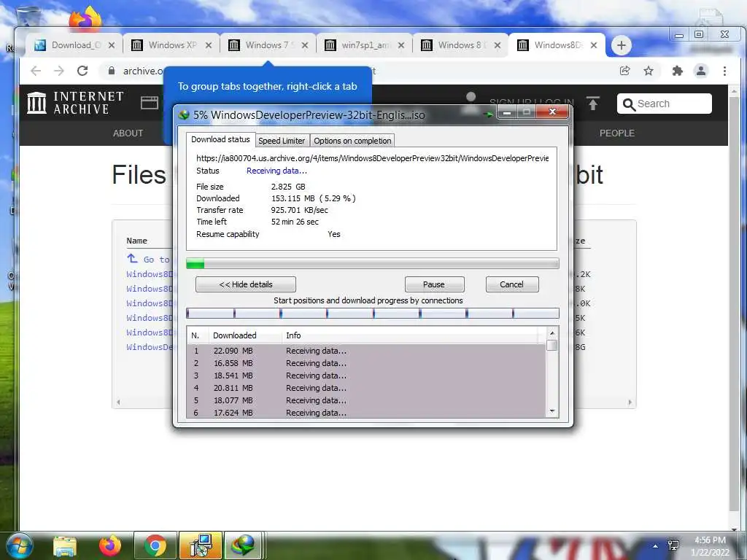Image resolution: width=747 pixels, height=560 pixels.
Task: Click the Internet Archive user avatar icon
Action: point(471,102)
